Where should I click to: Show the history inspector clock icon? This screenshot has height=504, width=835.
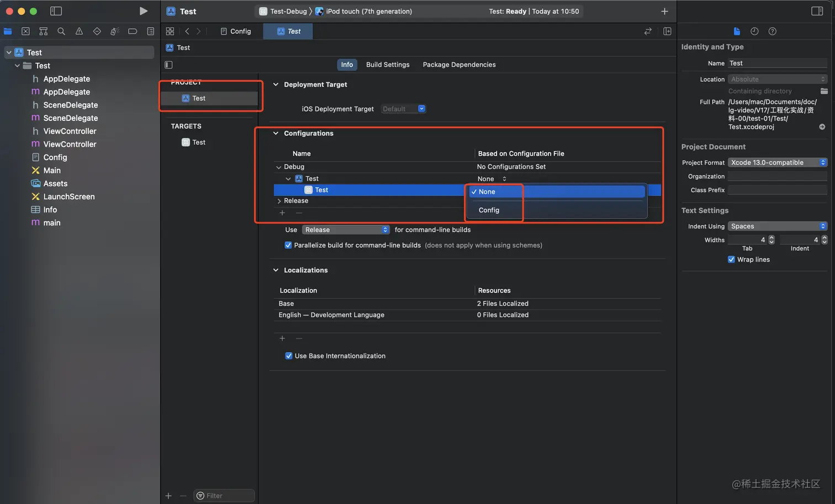pos(754,31)
